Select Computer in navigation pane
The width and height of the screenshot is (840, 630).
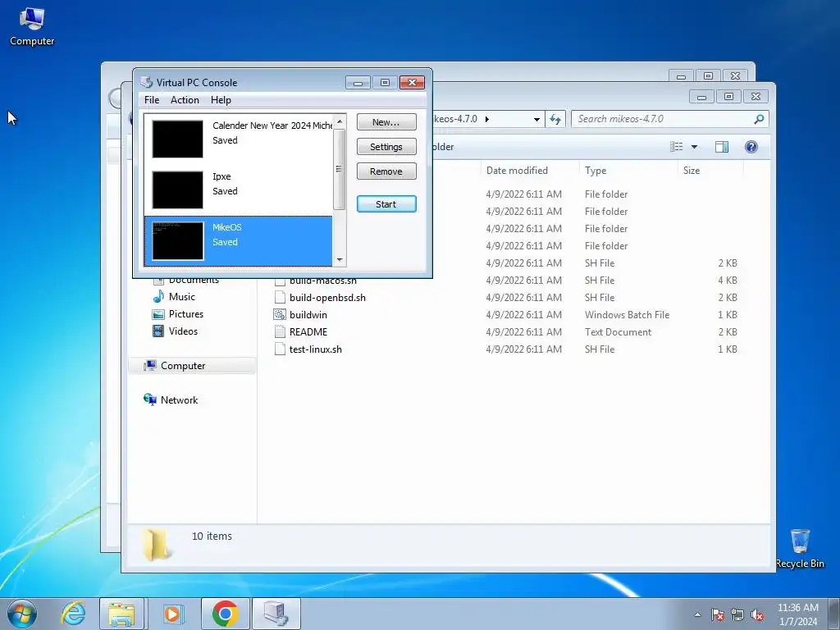(183, 365)
